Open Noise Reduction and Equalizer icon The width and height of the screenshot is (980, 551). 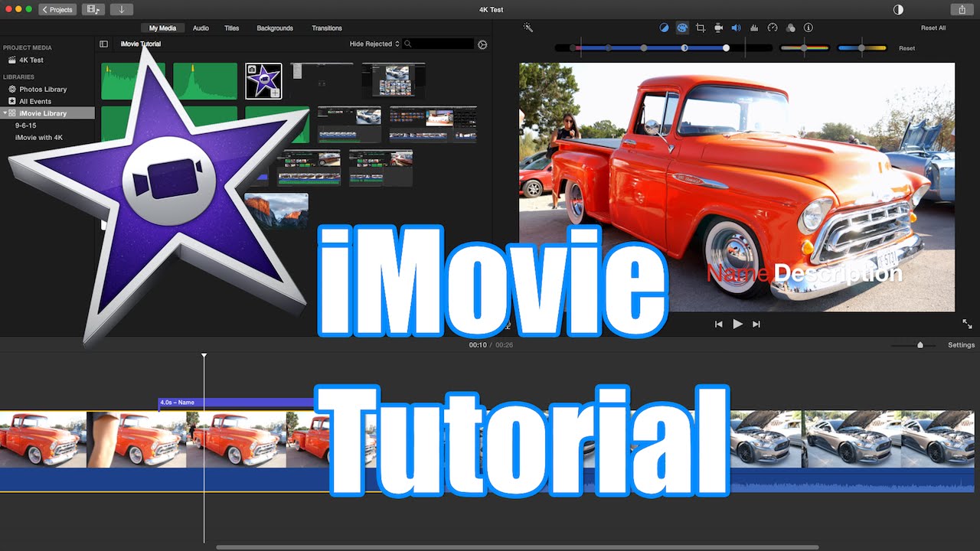pyautogui.click(x=754, y=28)
